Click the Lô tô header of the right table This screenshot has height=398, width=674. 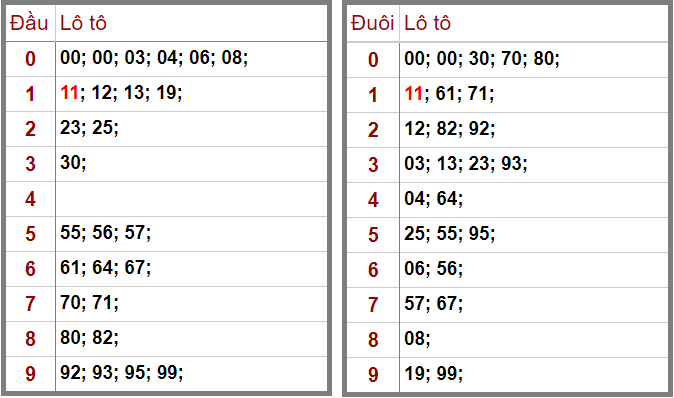427,23
